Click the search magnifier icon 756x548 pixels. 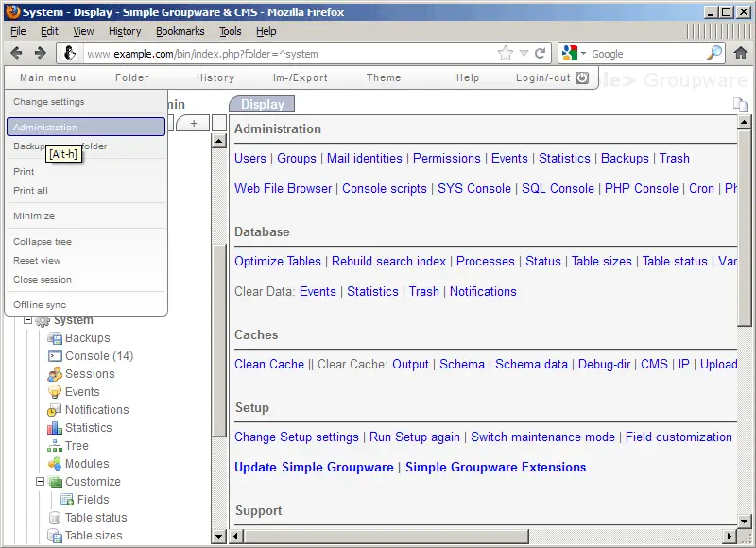click(714, 53)
